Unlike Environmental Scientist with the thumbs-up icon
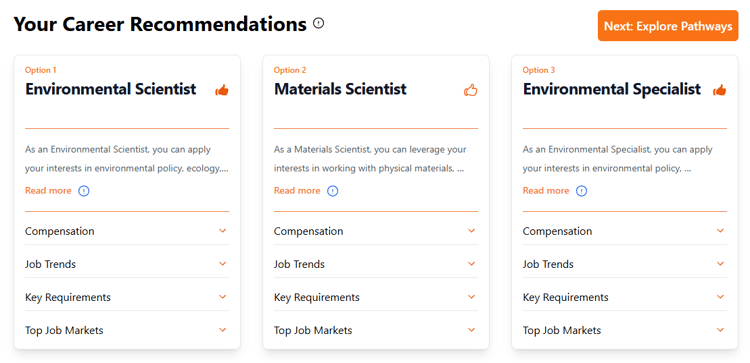Screen dimensions: 750x363 coord(222,90)
